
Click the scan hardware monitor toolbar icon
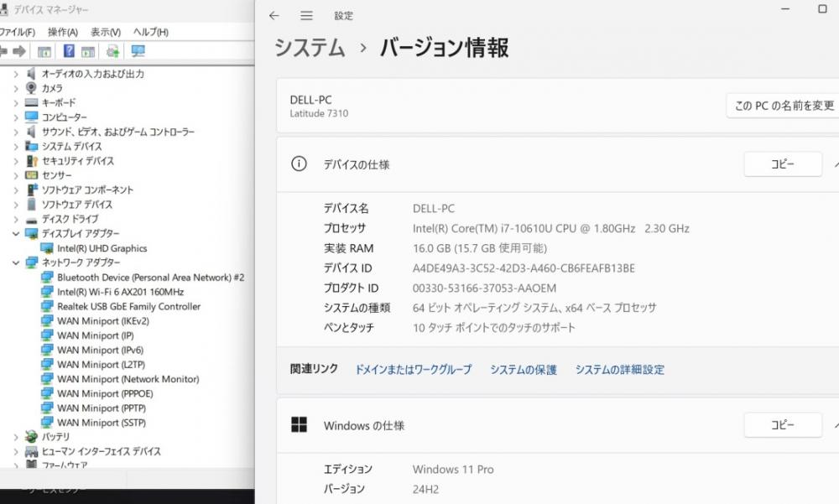[x=138, y=51]
